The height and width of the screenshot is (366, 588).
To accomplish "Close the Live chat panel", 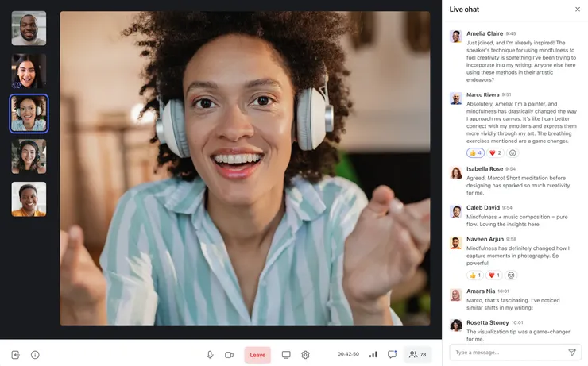I will tap(578, 10).
